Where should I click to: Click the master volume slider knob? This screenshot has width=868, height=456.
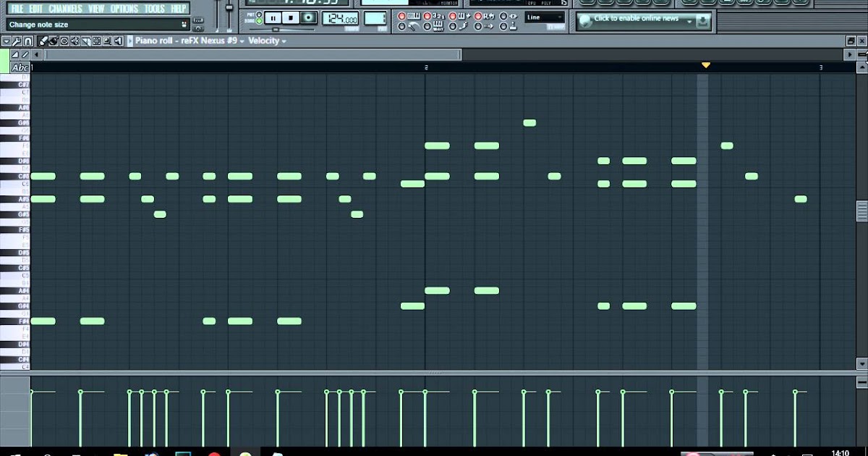229,8
